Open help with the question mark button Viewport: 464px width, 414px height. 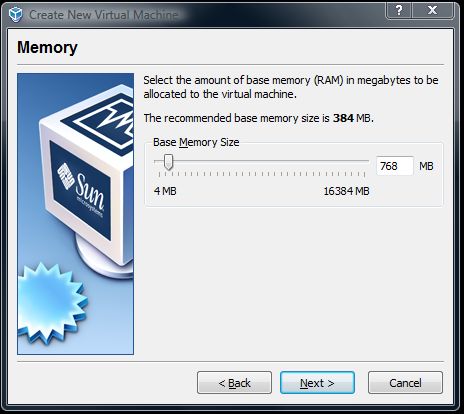pyautogui.click(x=399, y=10)
